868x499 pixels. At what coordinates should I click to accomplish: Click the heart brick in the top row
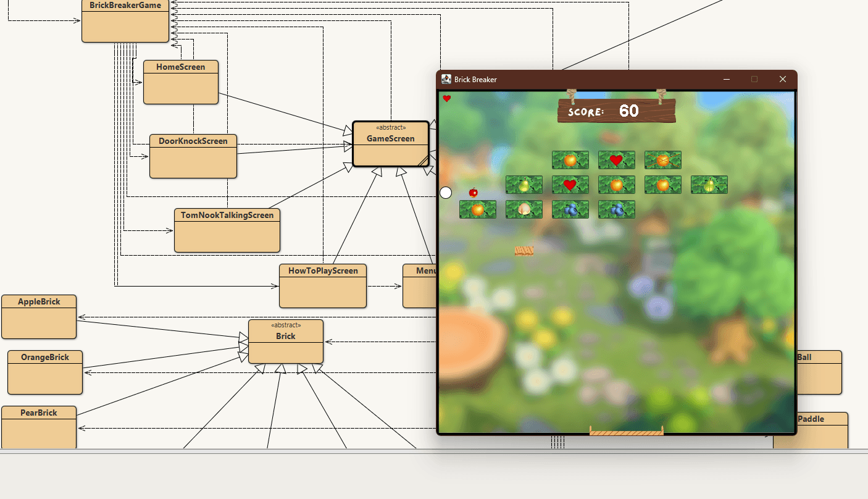point(616,160)
